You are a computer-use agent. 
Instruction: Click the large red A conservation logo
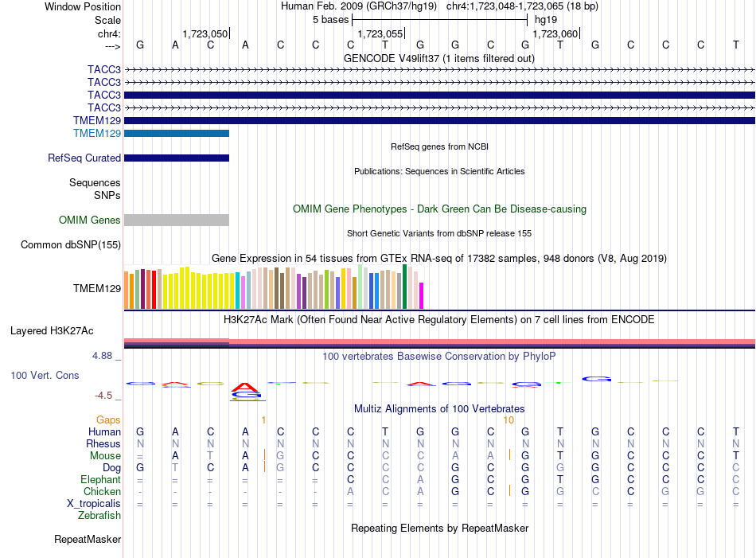click(246, 388)
